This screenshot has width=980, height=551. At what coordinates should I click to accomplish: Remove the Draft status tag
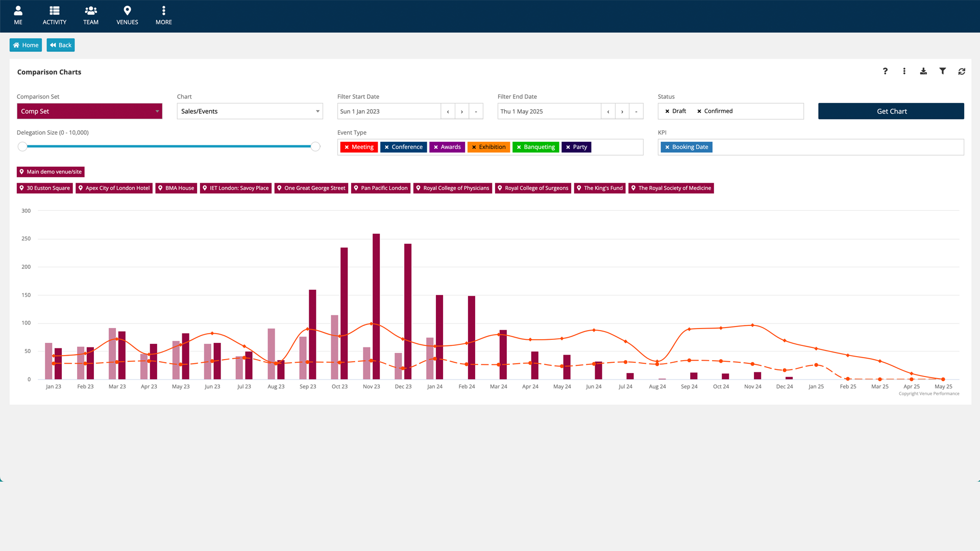click(x=667, y=111)
